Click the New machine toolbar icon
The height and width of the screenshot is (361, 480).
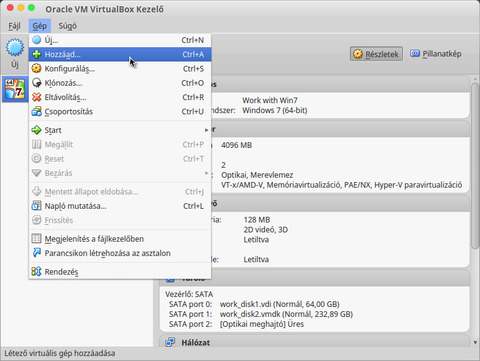click(15, 47)
